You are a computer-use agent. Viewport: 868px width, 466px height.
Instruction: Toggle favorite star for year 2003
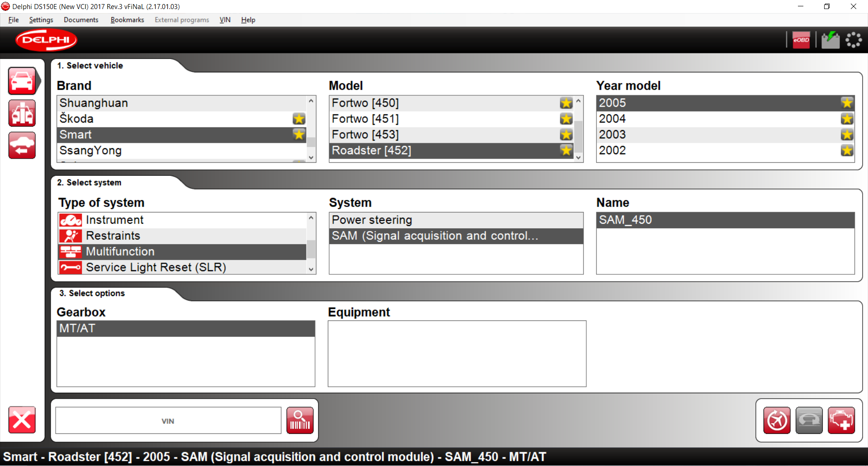coord(847,135)
